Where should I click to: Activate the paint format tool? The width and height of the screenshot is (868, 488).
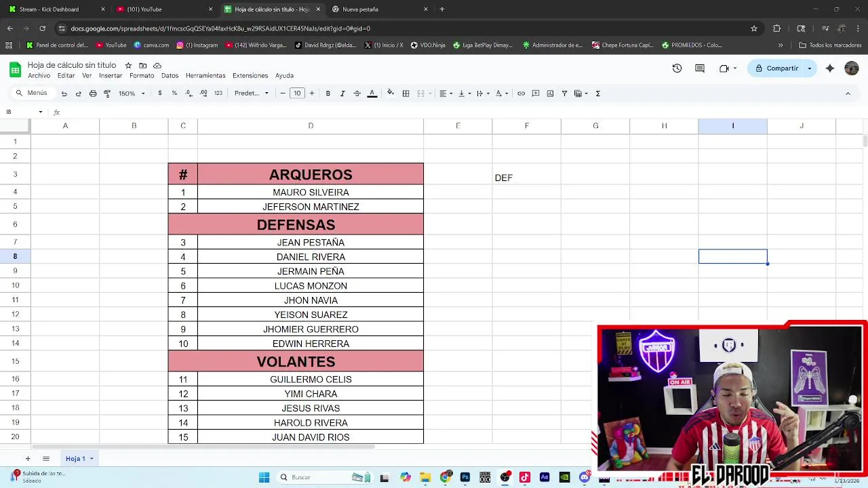(x=107, y=94)
